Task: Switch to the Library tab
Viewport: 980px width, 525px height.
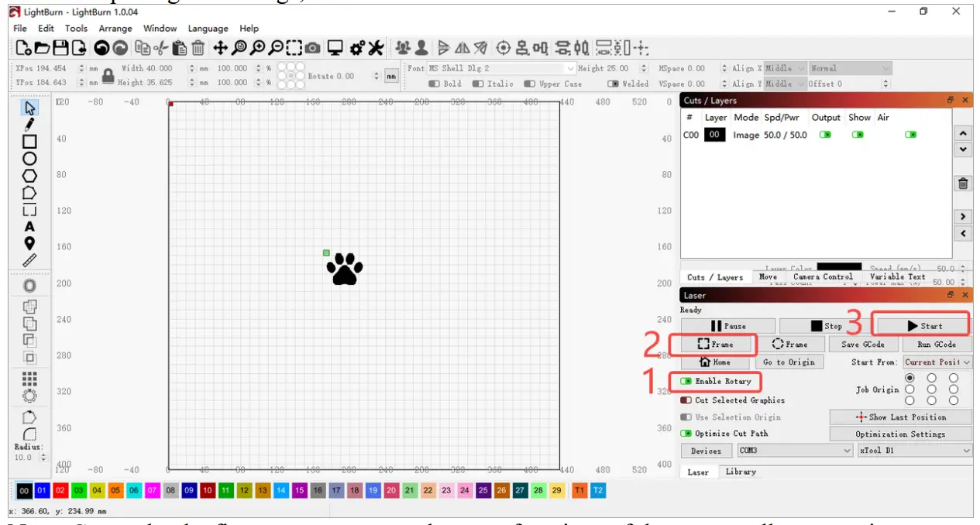Action: (x=741, y=472)
